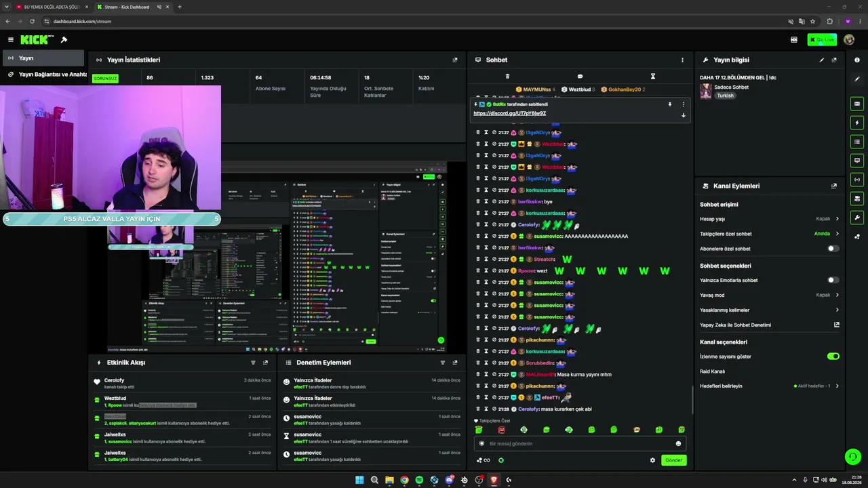Click username Streatch in chat

point(544,260)
